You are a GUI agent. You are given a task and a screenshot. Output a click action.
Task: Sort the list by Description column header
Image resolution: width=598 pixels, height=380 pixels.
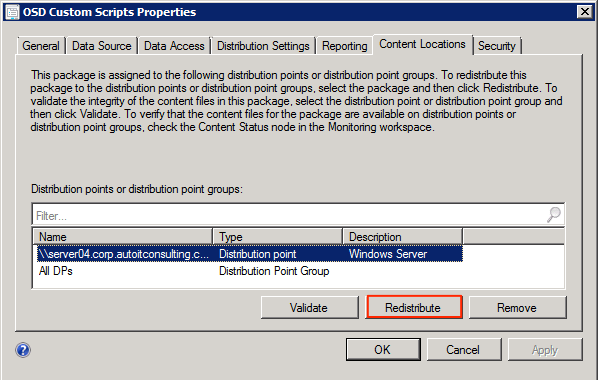pos(403,237)
